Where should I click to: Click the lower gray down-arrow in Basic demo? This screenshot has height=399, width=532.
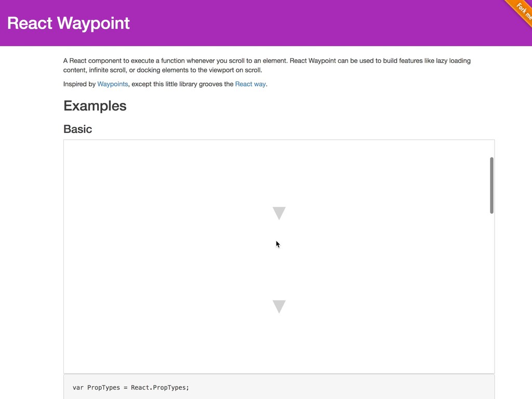pyautogui.click(x=279, y=307)
